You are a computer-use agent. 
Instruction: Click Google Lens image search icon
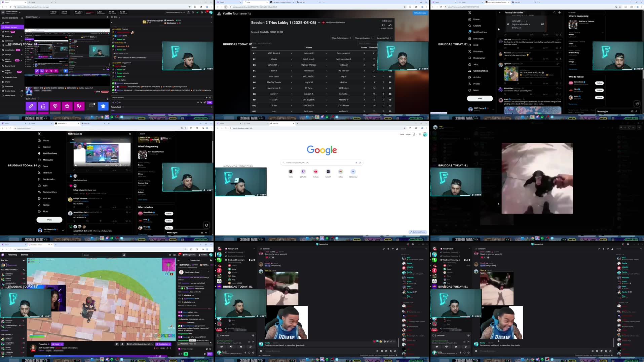360,163
